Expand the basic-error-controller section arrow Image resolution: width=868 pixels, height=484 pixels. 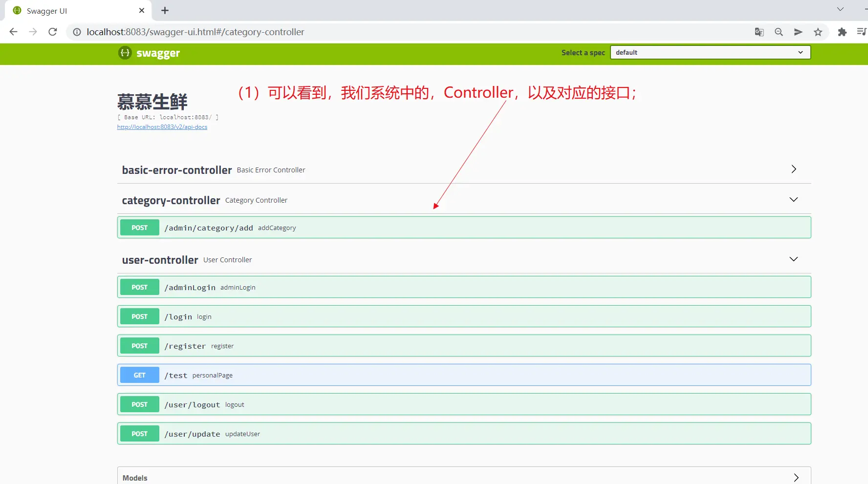pyautogui.click(x=794, y=169)
